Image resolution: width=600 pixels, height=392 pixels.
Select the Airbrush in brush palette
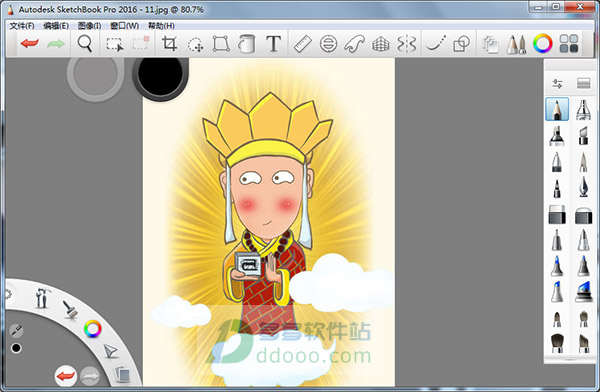(583, 109)
